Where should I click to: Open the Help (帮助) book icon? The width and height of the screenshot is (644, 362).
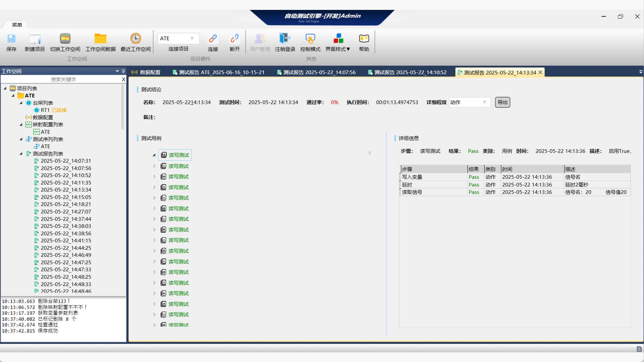[x=364, y=39]
